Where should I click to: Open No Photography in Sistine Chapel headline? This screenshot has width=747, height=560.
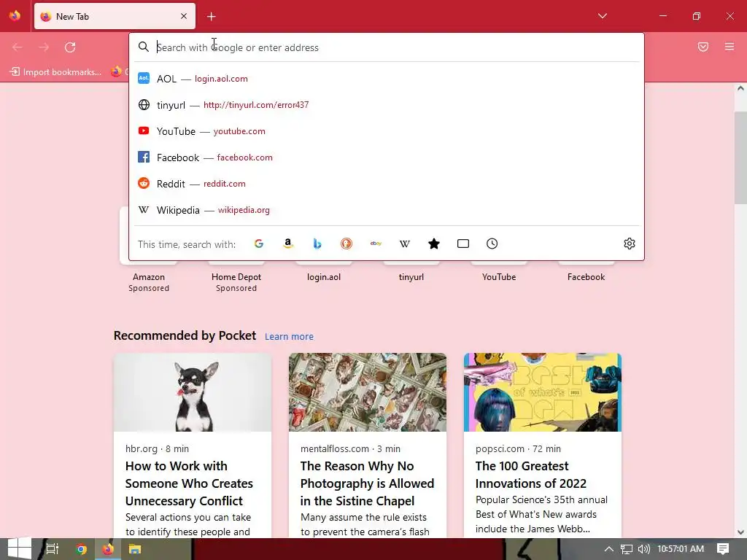(x=368, y=483)
